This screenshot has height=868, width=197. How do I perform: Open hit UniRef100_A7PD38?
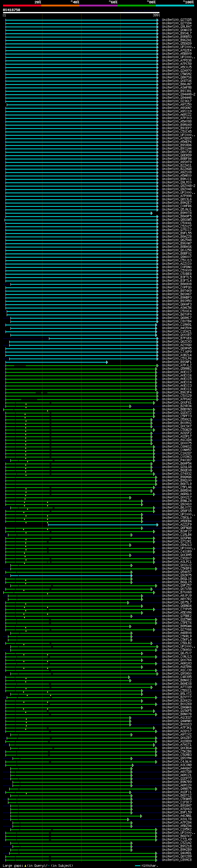point(176,61)
